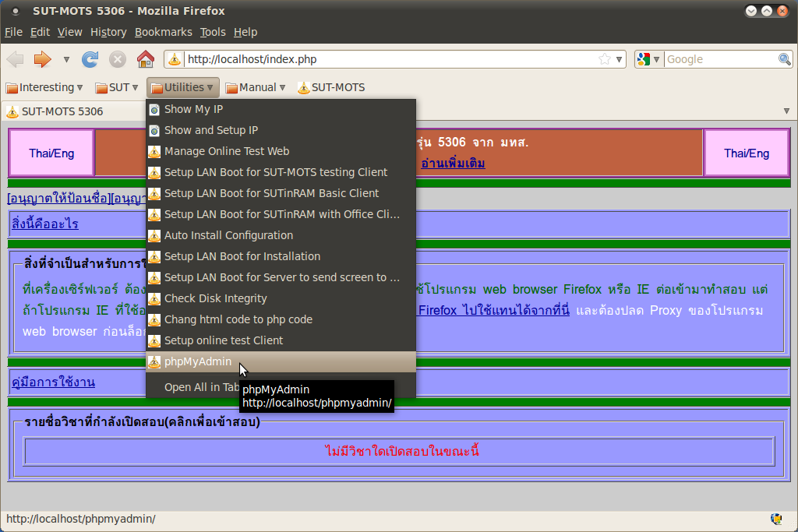The image size is (798, 532).
Task: Go back with the Back arrow button
Action: point(16,59)
